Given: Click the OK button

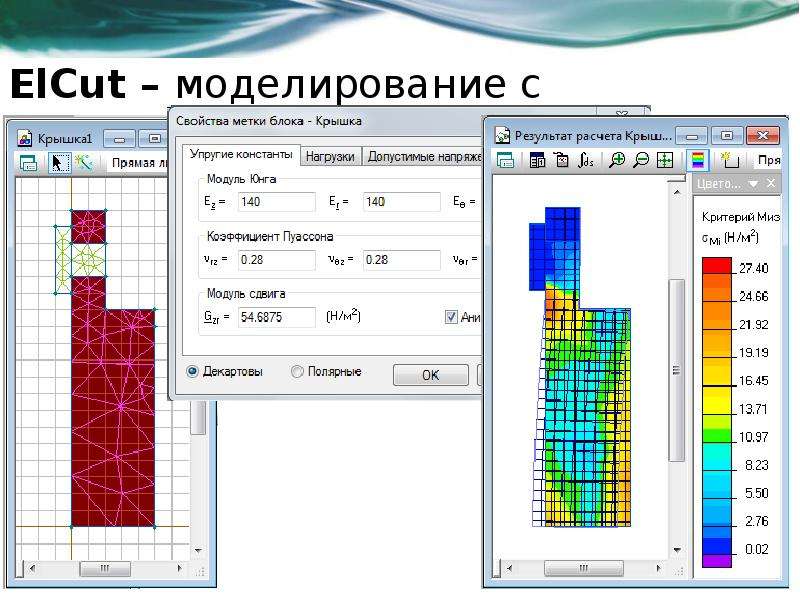Looking at the screenshot, I should tap(431, 375).
